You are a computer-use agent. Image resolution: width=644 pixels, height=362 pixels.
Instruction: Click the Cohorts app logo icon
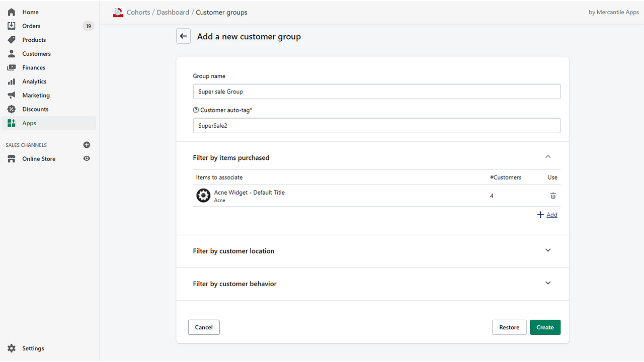point(118,13)
